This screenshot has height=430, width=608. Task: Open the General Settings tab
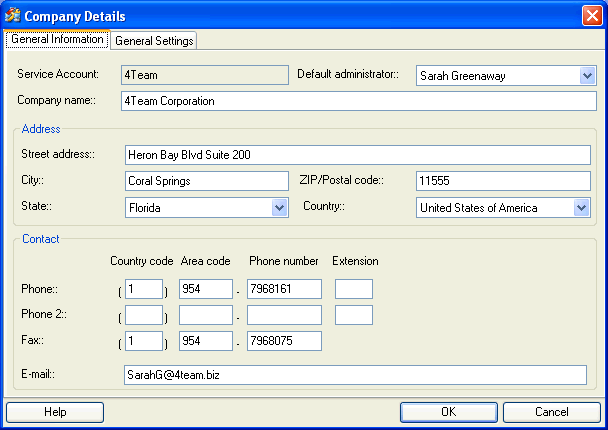point(154,41)
